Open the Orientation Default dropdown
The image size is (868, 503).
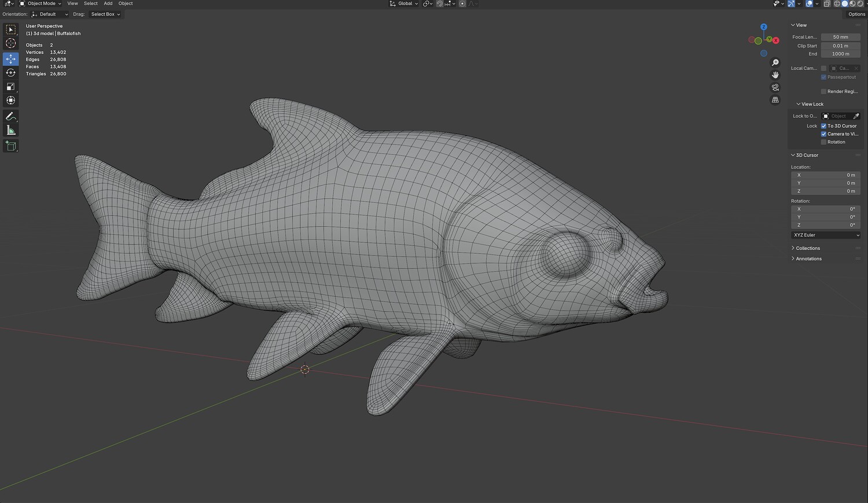tap(50, 14)
